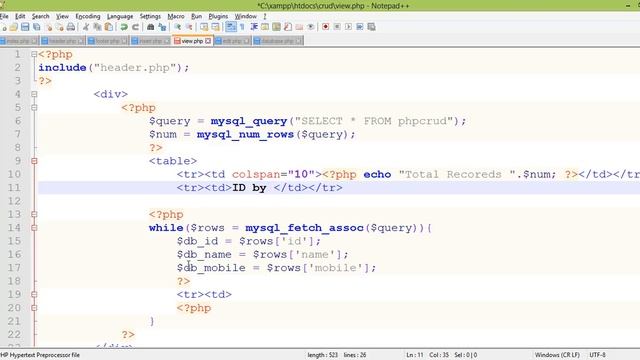Start macro recording with red dot icon

(x=325, y=27)
